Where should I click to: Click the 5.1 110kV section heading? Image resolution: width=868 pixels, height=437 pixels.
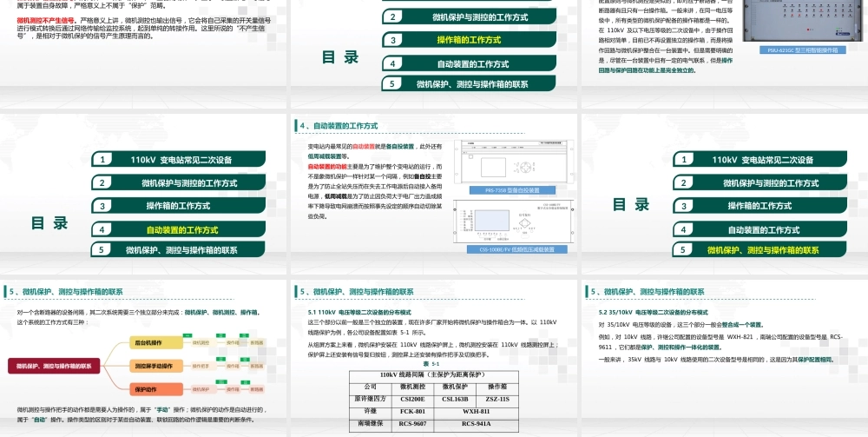click(x=360, y=313)
